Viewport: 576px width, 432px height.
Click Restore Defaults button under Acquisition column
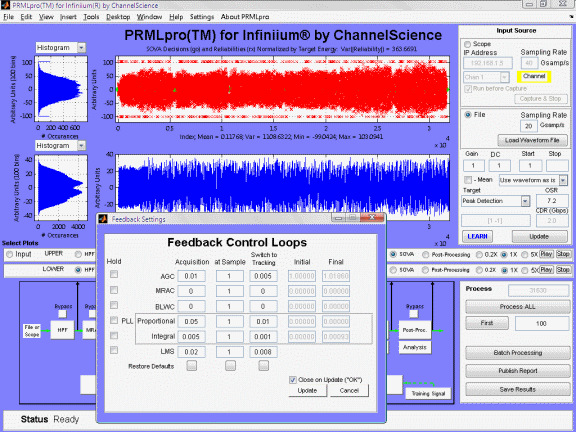coord(191,366)
